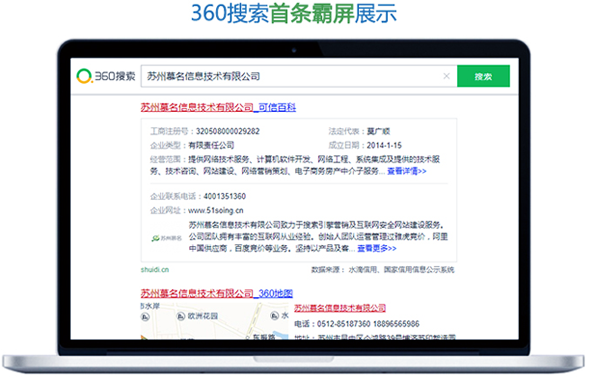Click the 欧洲花园 map marker icon
The image size is (596, 384).
(x=181, y=316)
